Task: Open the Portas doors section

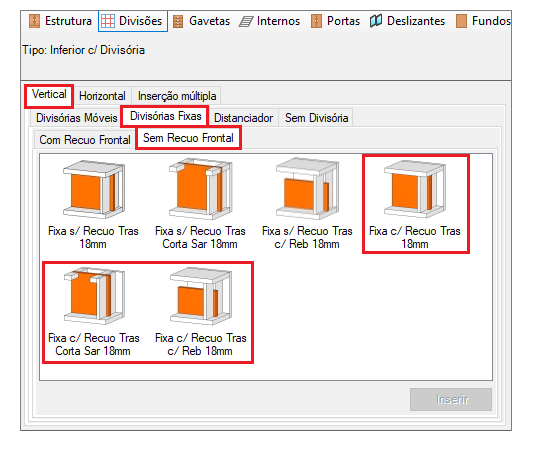Action: coord(335,21)
